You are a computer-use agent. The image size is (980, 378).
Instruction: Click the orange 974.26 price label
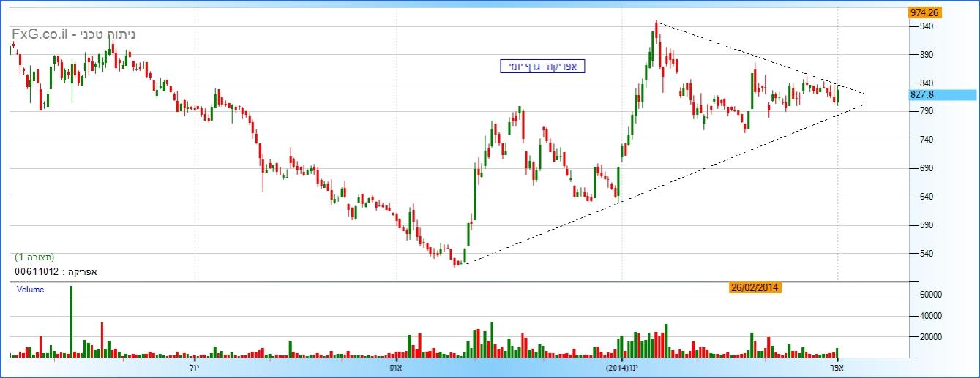tap(924, 13)
